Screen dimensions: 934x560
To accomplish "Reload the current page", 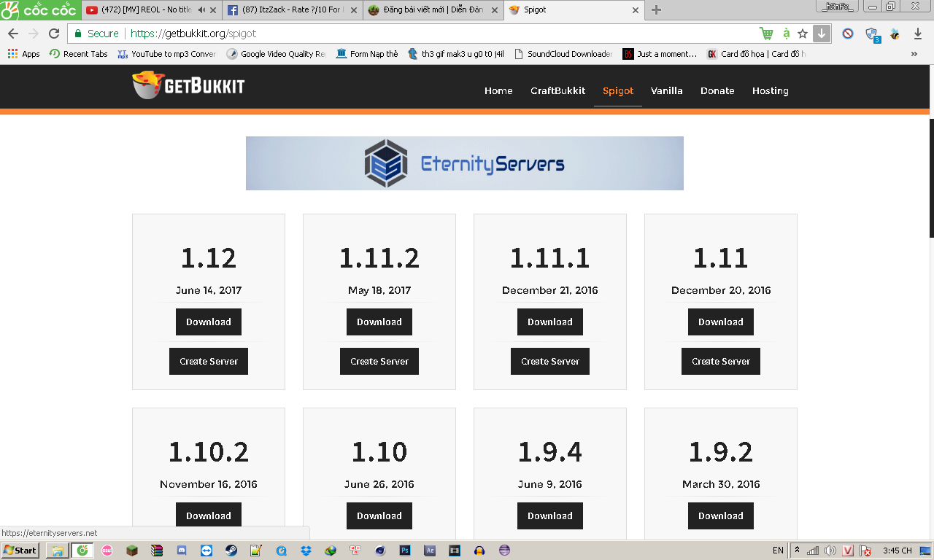I will 54,34.
